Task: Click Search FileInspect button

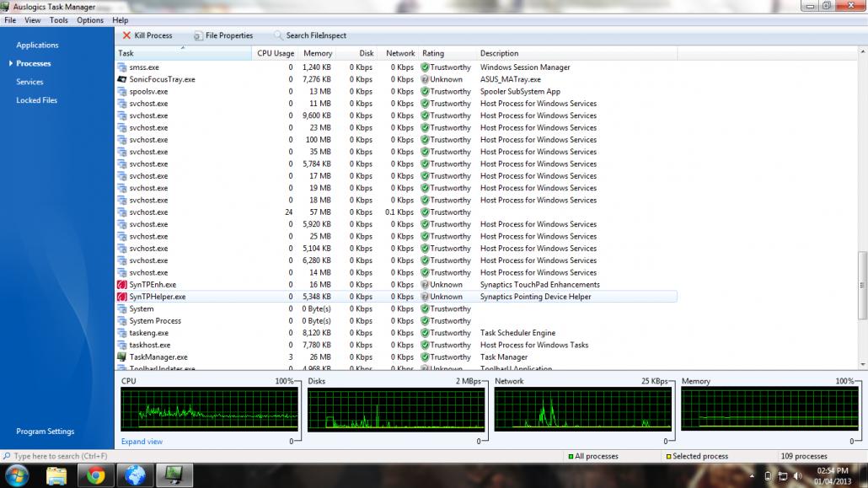Action: (310, 35)
